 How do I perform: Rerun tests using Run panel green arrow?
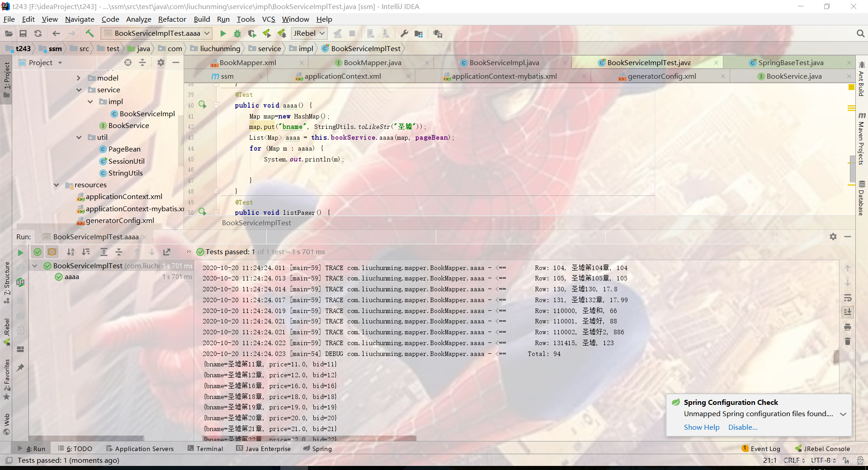pyautogui.click(x=20, y=252)
